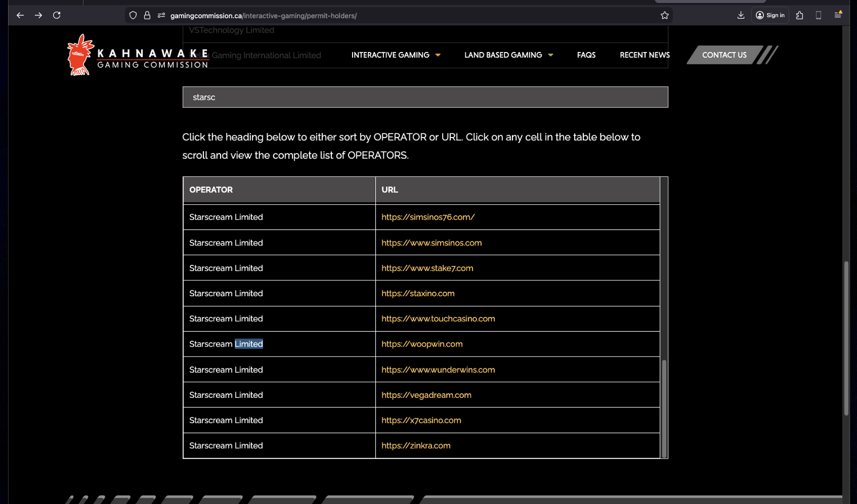This screenshot has width=857, height=504.
Task: Bookmark this page with the star icon
Action: click(x=664, y=15)
